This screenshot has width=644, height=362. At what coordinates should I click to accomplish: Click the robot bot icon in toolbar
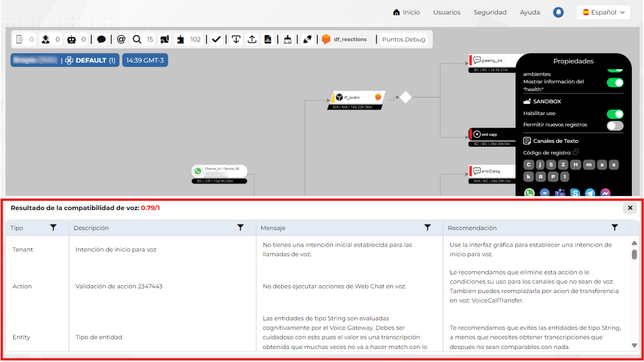[71, 39]
